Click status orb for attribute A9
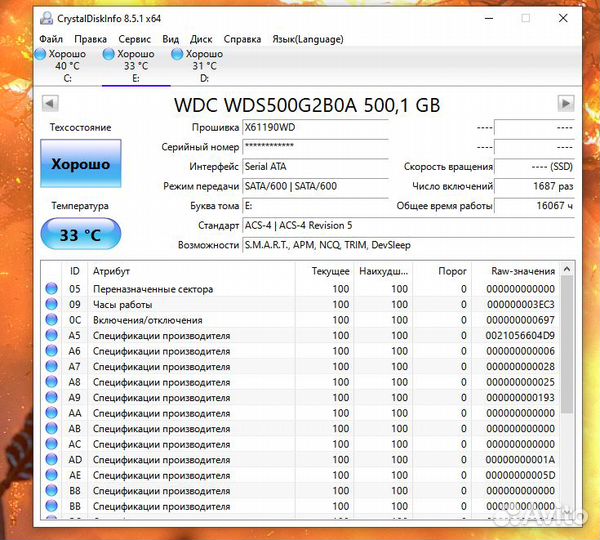This screenshot has height=540, width=600. (51, 397)
